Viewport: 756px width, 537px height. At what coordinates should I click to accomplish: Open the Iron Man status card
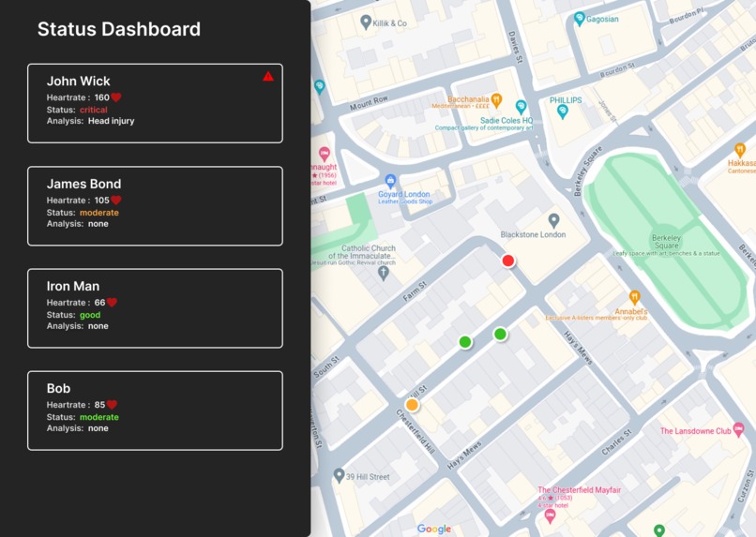coord(156,308)
